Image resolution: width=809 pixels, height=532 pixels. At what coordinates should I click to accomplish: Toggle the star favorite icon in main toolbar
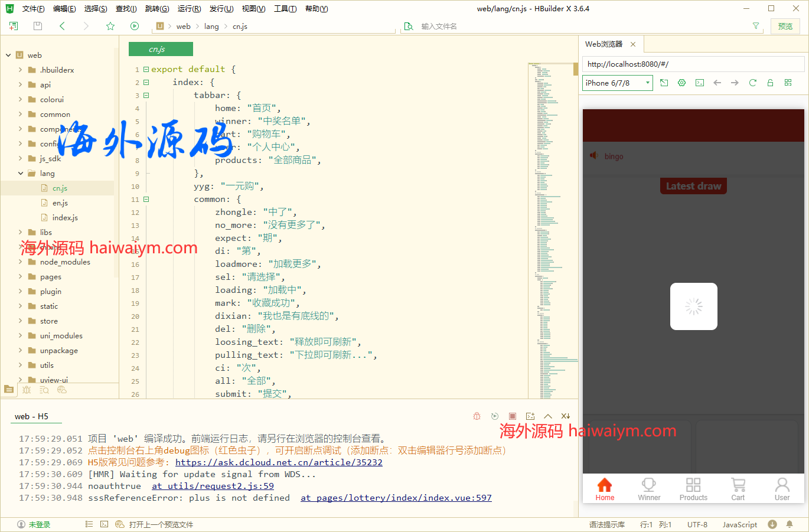tap(110, 26)
